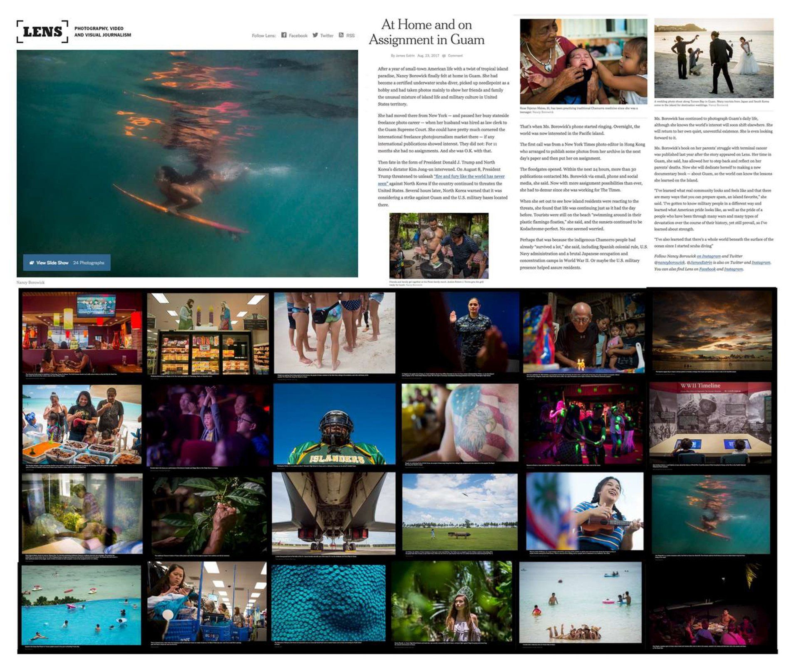
Task: Click the slideshow icon beside View Slide Show
Action: click(32, 263)
